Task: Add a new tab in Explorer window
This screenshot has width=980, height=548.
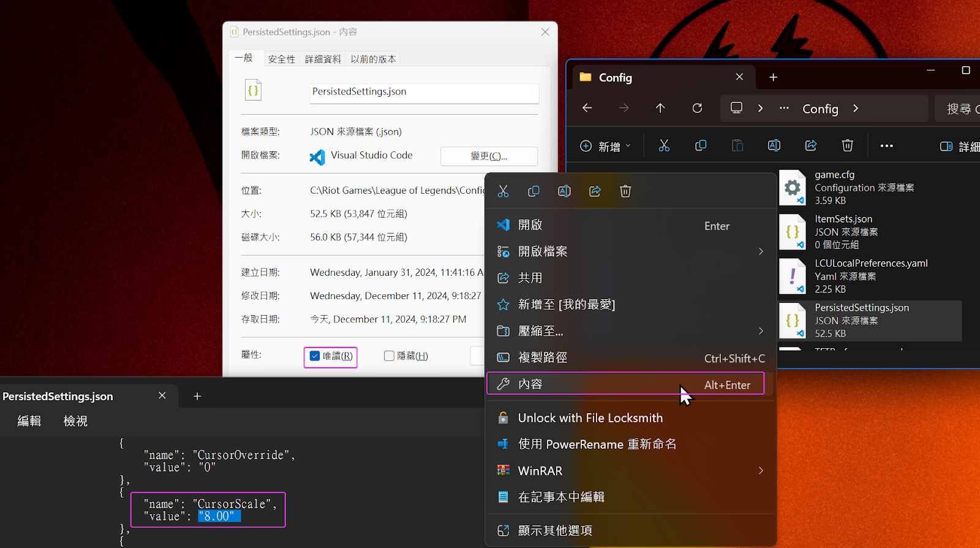Action: click(773, 77)
